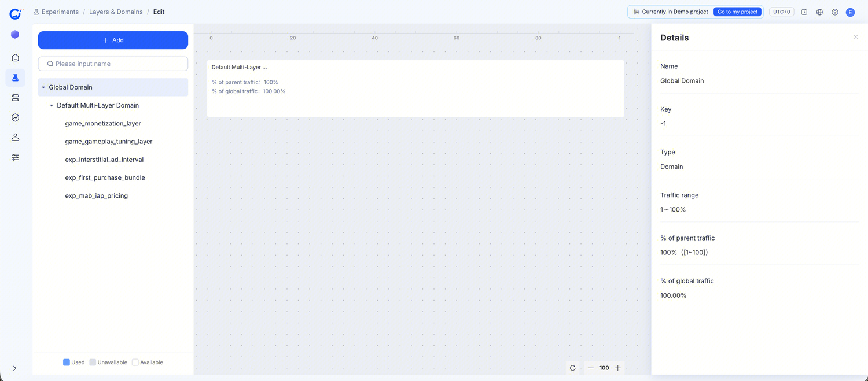Open the UTC+0 timezone selector
868x381 pixels.
pos(781,12)
